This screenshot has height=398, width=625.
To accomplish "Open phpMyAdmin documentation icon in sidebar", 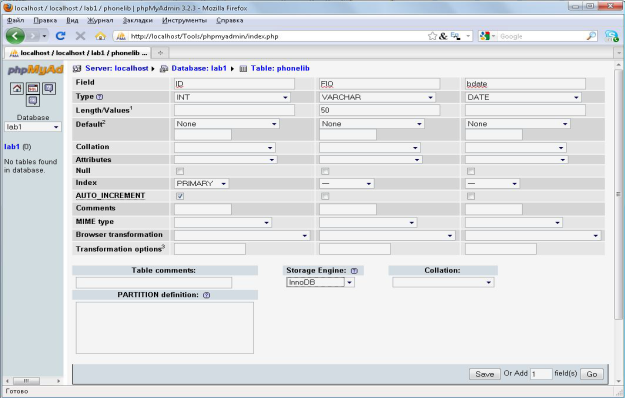I will coord(49,88).
